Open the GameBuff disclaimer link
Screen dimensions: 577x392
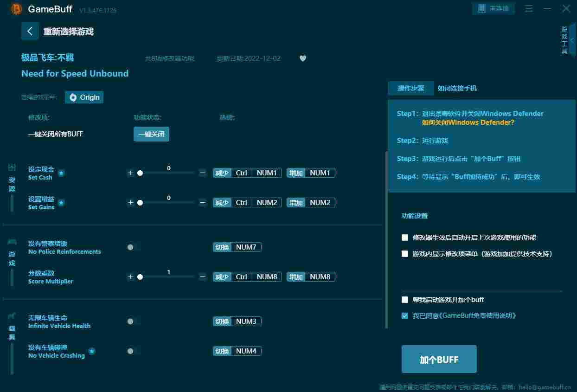coord(478,316)
